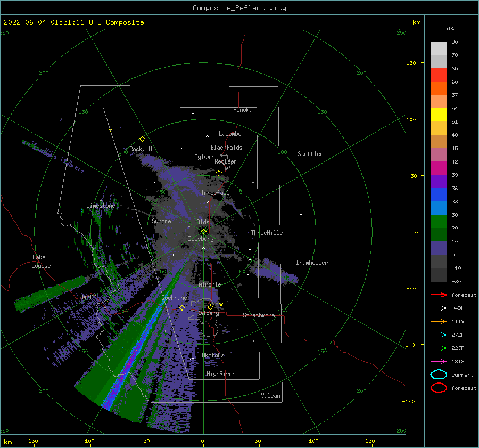The image size is (479, 448).
Task: Click the magenta 18TS arrow icon
Action: pos(439,362)
